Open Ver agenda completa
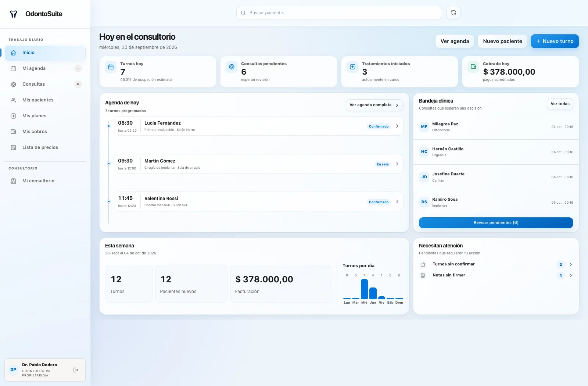Image resolution: width=588 pixels, height=386 pixels. click(374, 105)
